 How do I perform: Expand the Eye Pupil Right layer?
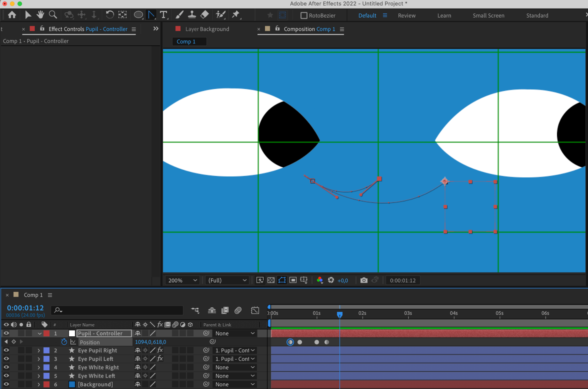pos(39,350)
